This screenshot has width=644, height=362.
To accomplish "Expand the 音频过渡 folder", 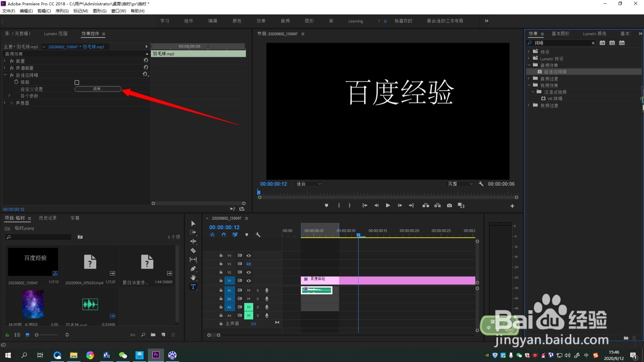I will (x=529, y=78).
